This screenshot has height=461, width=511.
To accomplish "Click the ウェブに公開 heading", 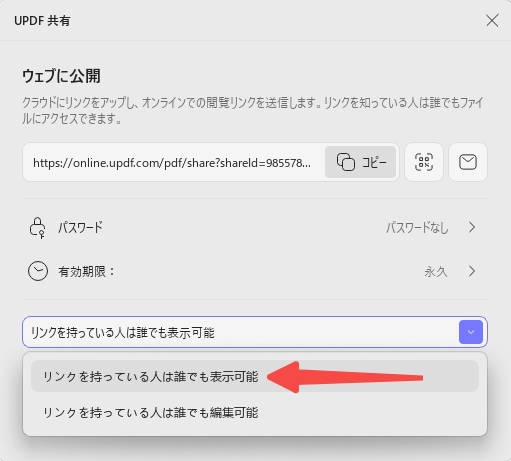I will 61,76.
